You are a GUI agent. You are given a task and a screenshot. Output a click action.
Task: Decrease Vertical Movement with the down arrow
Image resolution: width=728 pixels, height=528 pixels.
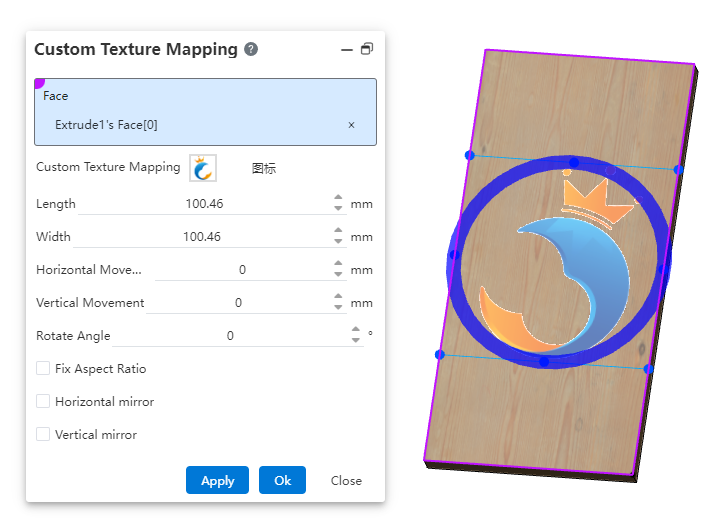click(x=338, y=307)
